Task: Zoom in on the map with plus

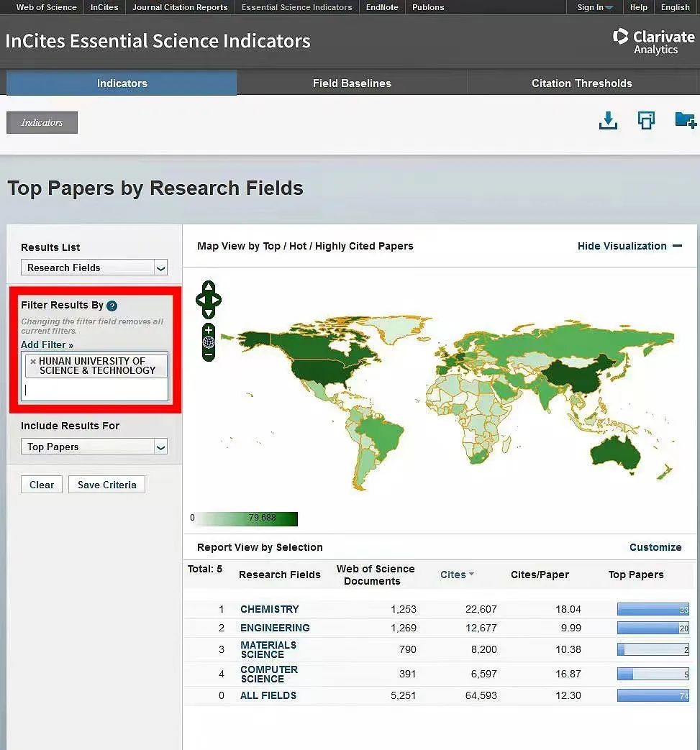Action: pyautogui.click(x=209, y=330)
